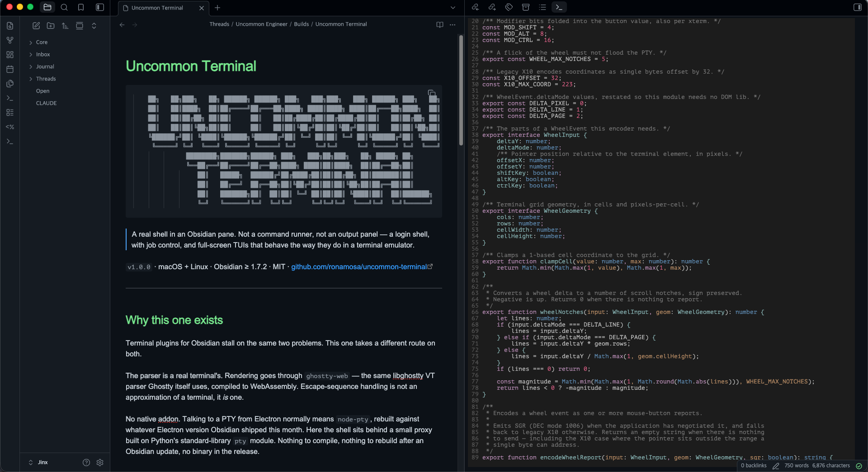Click the node-pty inline code
The image size is (868, 472).
pos(353,419)
